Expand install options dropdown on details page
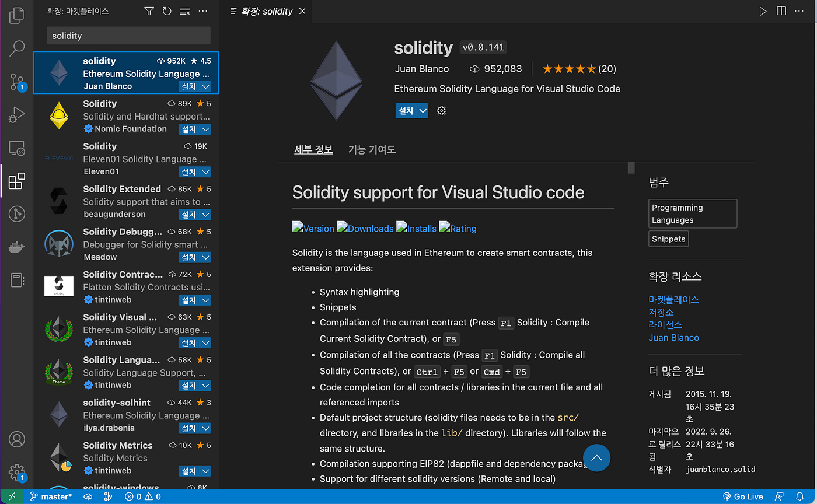This screenshot has width=817, height=504. pyautogui.click(x=423, y=111)
